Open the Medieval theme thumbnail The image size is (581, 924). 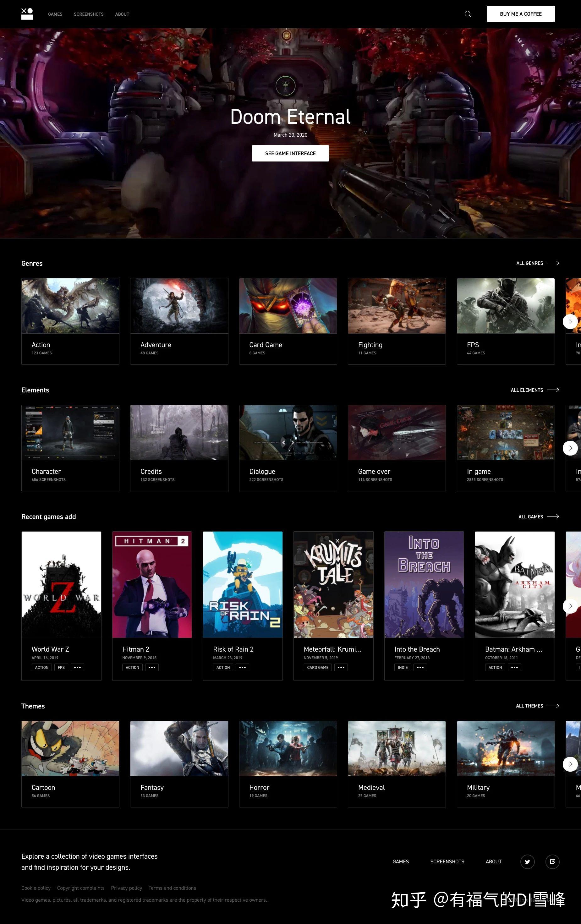point(397,748)
